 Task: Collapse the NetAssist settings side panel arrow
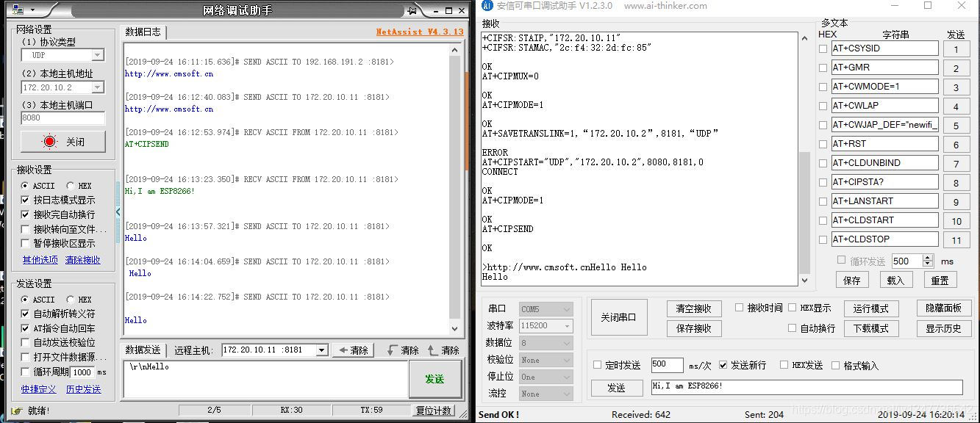[118, 211]
